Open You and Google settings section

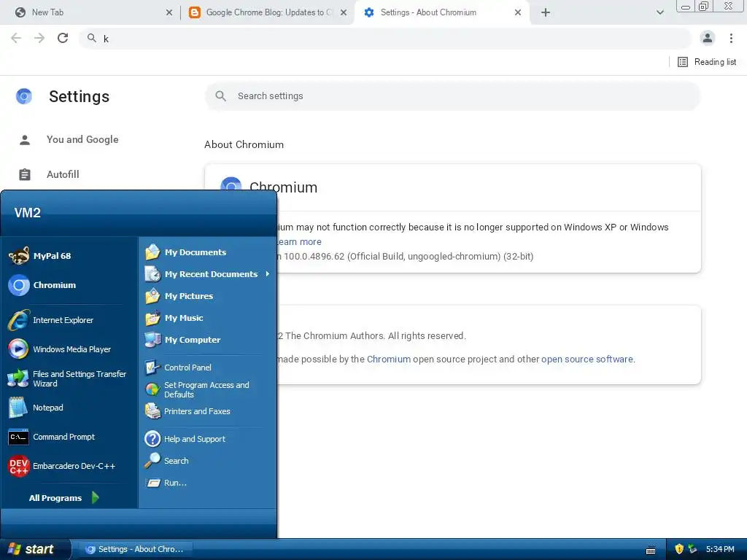tap(82, 139)
